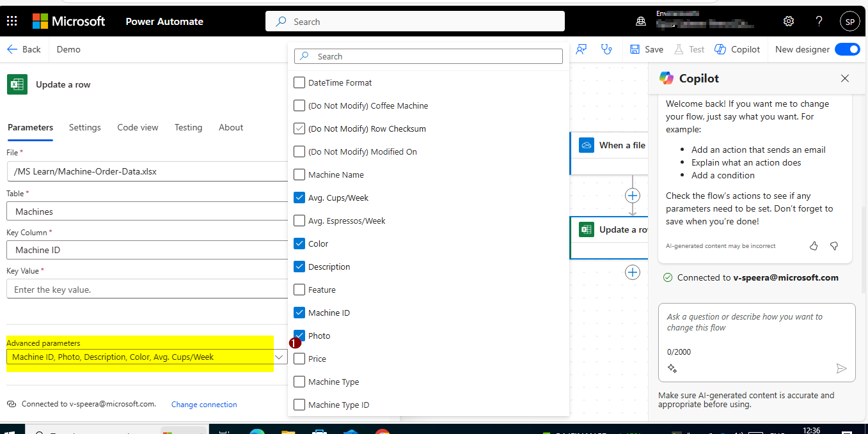
Task: Check the Feature checkbox
Action: 299,290
